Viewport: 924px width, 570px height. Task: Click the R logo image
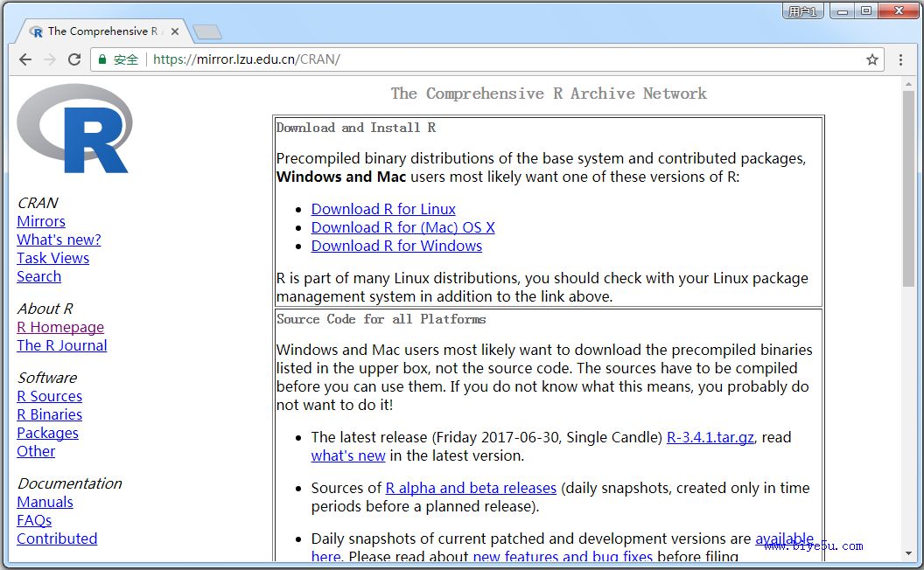(74, 129)
